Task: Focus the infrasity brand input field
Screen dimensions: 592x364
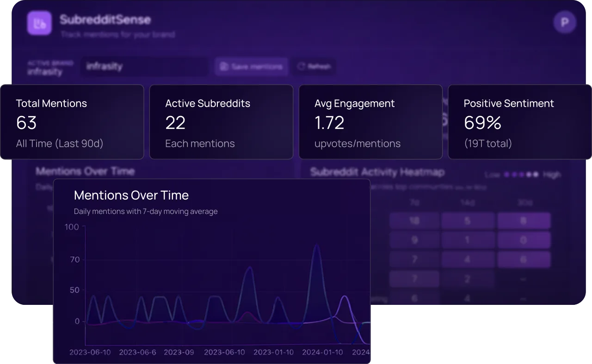Action: [x=144, y=67]
